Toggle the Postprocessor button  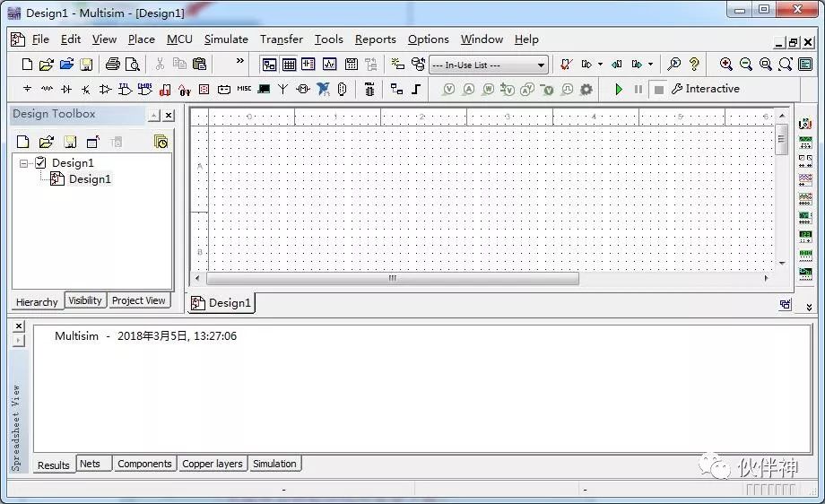(351, 65)
